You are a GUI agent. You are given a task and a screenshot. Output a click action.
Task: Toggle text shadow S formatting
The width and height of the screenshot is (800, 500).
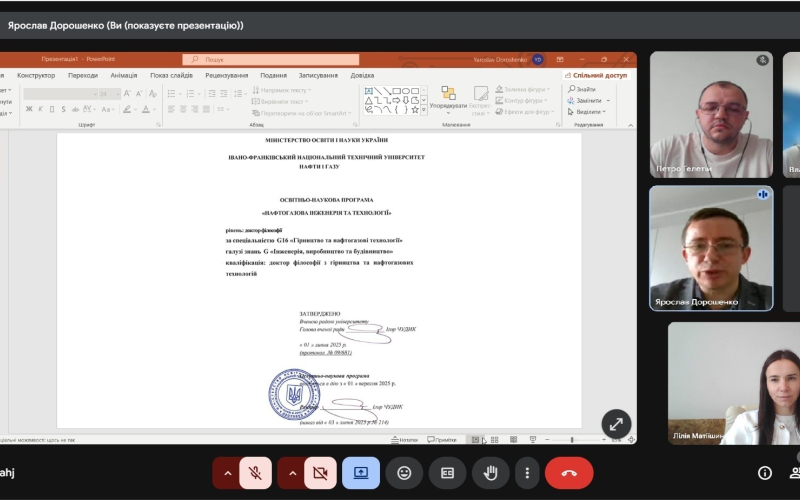[x=63, y=109]
